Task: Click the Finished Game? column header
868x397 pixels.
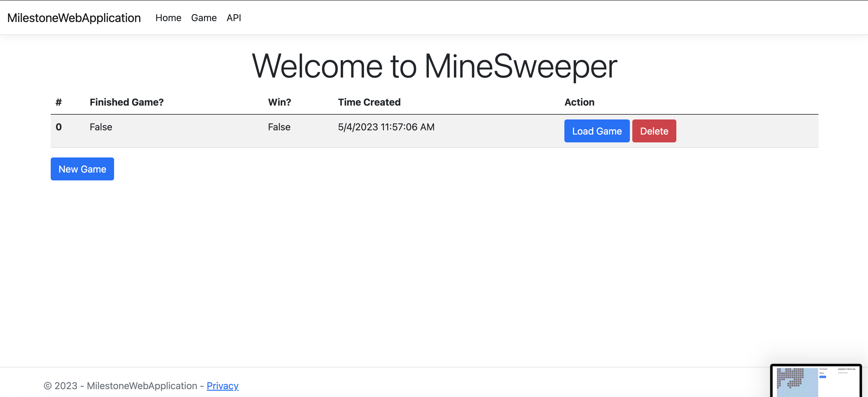Action: coord(127,102)
